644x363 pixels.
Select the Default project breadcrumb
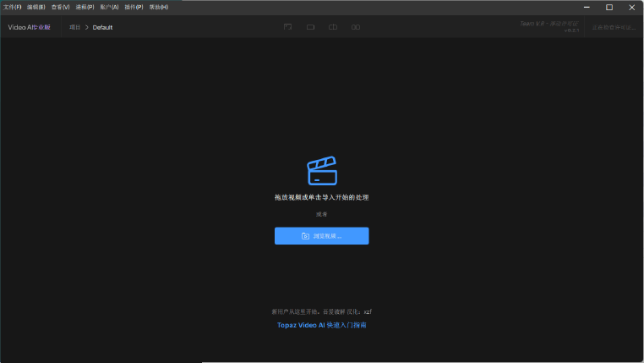click(102, 27)
